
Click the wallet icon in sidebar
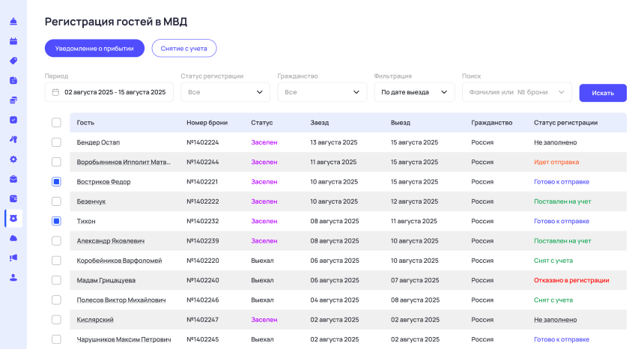pos(13,198)
